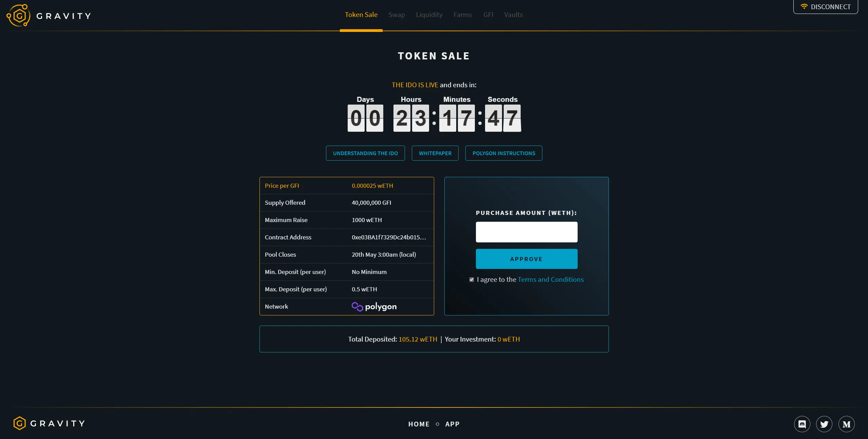Open the GFI tab
The width and height of the screenshot is (868, 439).
[488, 15]
